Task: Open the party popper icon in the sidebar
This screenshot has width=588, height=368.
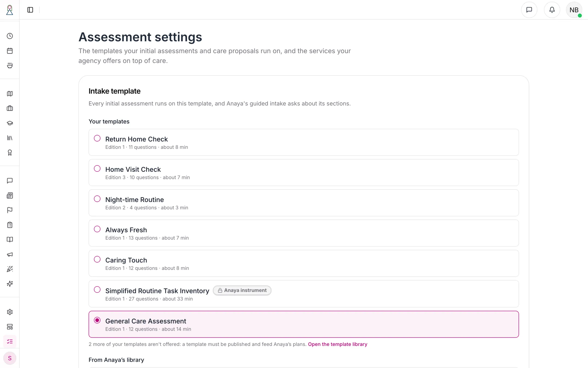Action: click(x=10, y=269)
